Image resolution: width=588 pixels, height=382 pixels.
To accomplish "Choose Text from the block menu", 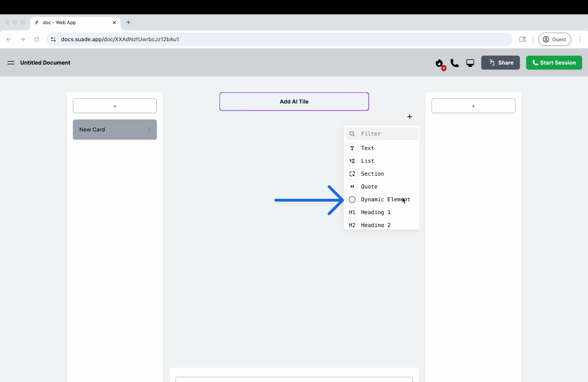I will coord(382,148).
